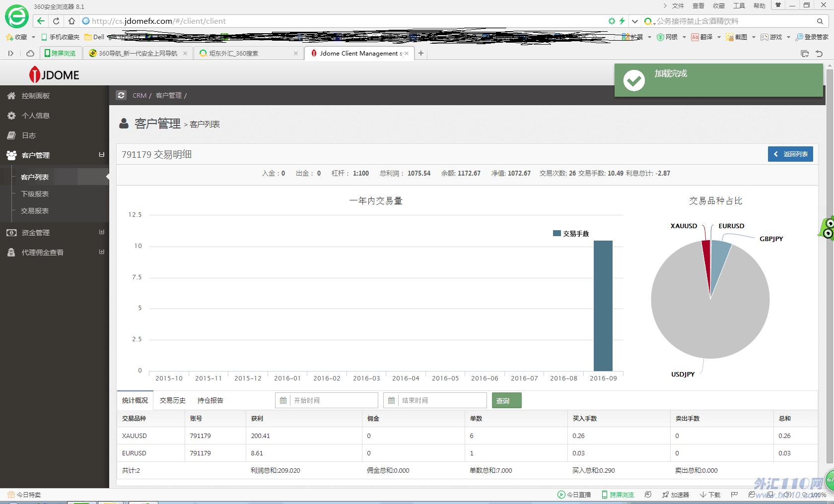This screenshot has width=834, height=504.
Task: Open the 工具 browser menu
Action: pos(739,5)
